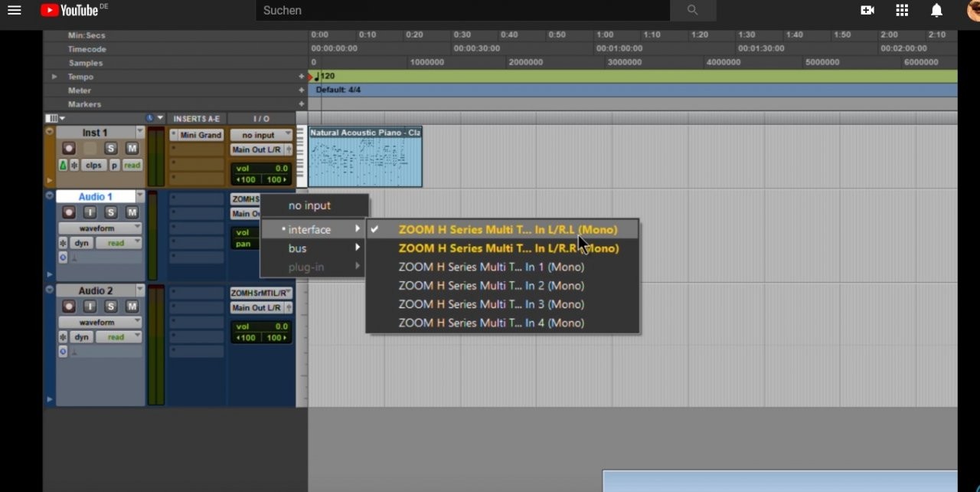Open Inst 1 automation mode read selector

[132, 166]
